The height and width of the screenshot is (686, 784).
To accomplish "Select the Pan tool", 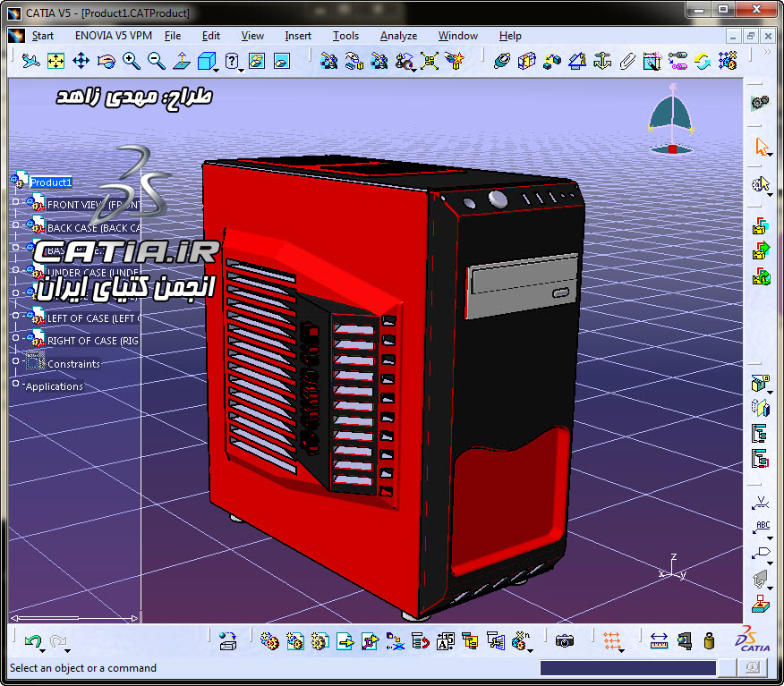I will [81, 61].
